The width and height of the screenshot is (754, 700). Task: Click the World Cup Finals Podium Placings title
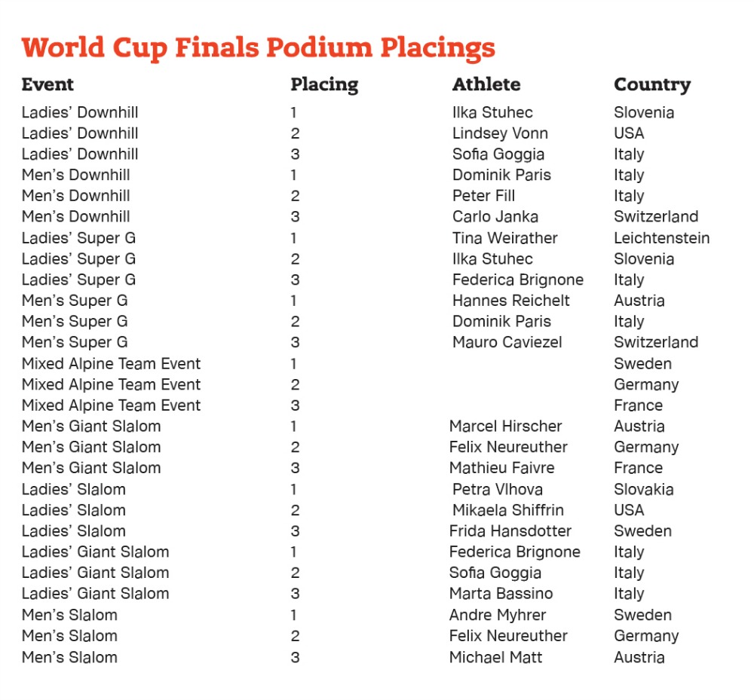258,48
